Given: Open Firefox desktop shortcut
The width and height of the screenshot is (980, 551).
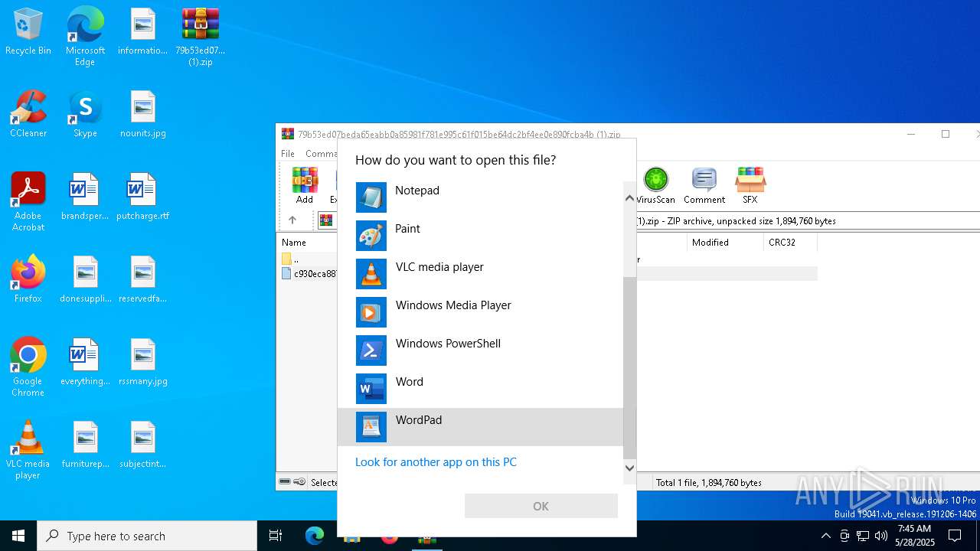Looking at the screenshot, I should coord(28,280).
